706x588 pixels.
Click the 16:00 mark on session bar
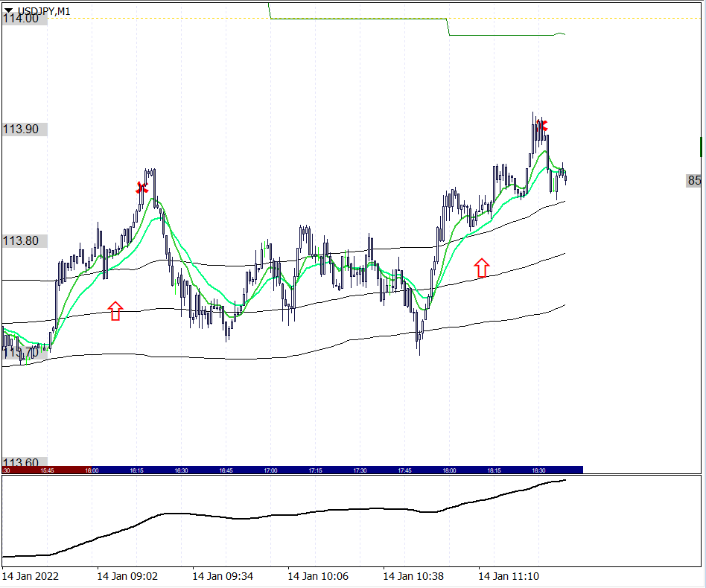(x=92, y=470)
